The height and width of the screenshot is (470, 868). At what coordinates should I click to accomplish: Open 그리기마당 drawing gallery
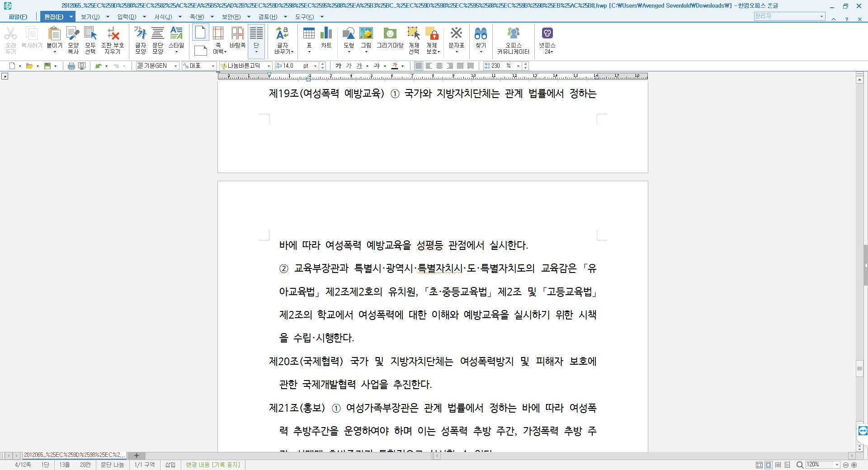coord(390,38)
